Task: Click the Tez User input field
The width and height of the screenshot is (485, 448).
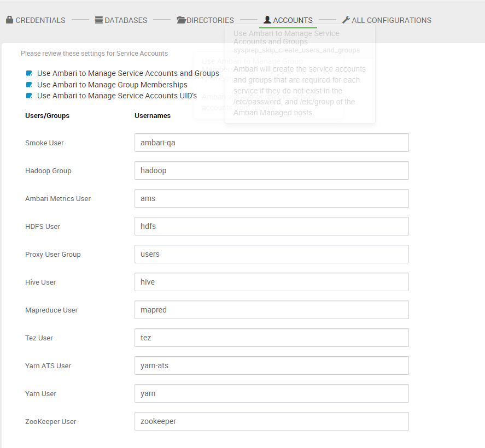Action: coord(272,338)
